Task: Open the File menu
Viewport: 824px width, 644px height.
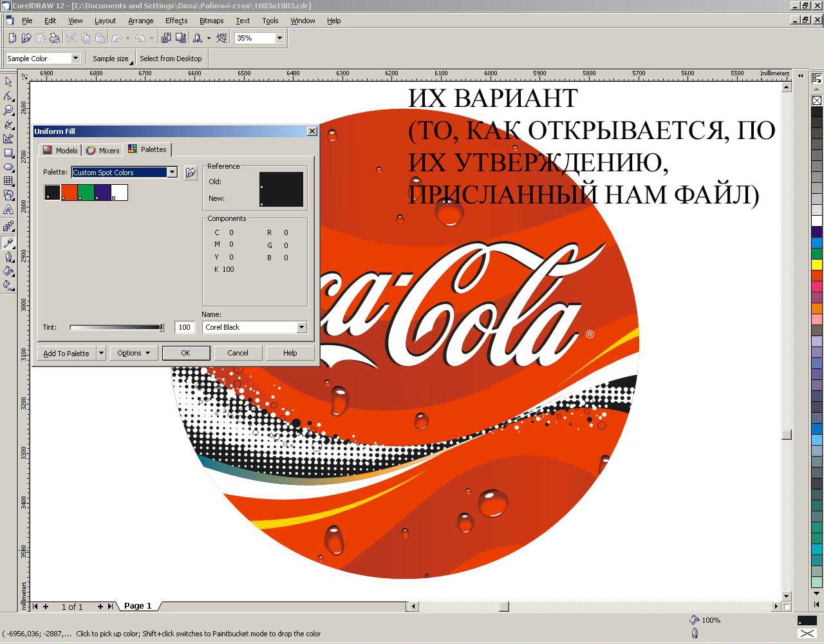Action: click(x=27, y=21)
